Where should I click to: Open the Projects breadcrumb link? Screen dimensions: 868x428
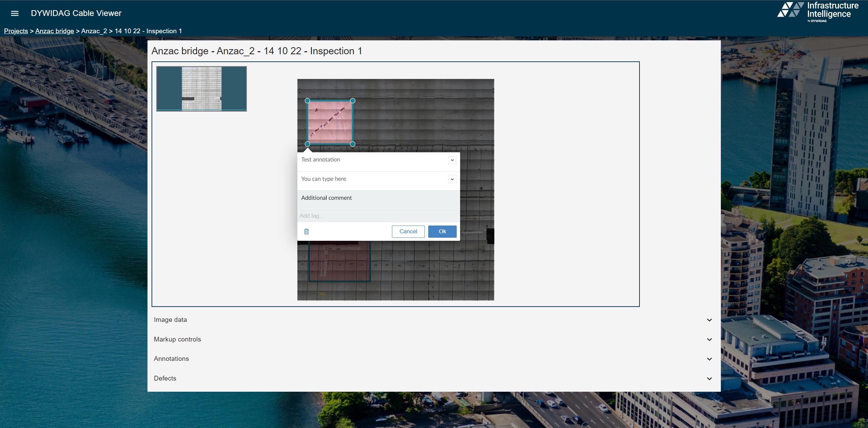(16, 31)
